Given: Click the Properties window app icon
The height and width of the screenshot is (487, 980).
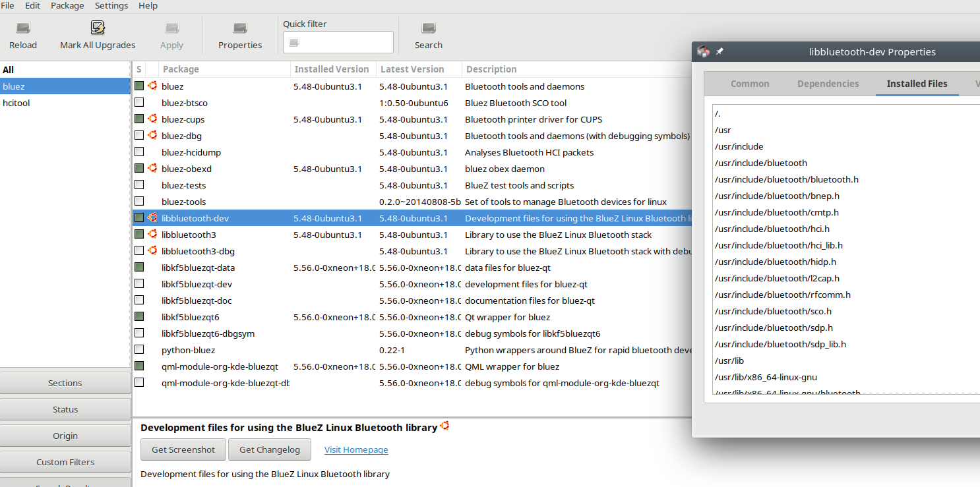Looking at the screenshot, I should (703, 51).
